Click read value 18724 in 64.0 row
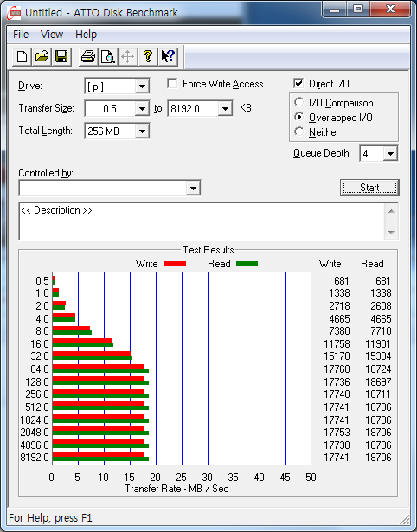This screenshot has width=417, height=532. click(378, 369)
